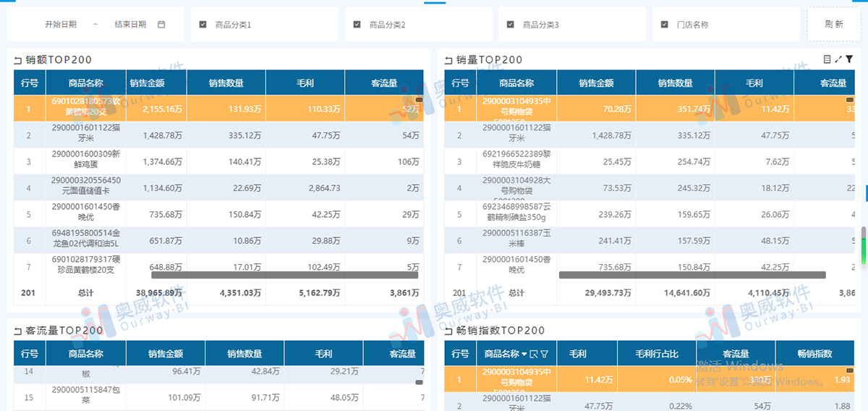Click the return arrow beside 销额TOP200 title

click(17, 61)
